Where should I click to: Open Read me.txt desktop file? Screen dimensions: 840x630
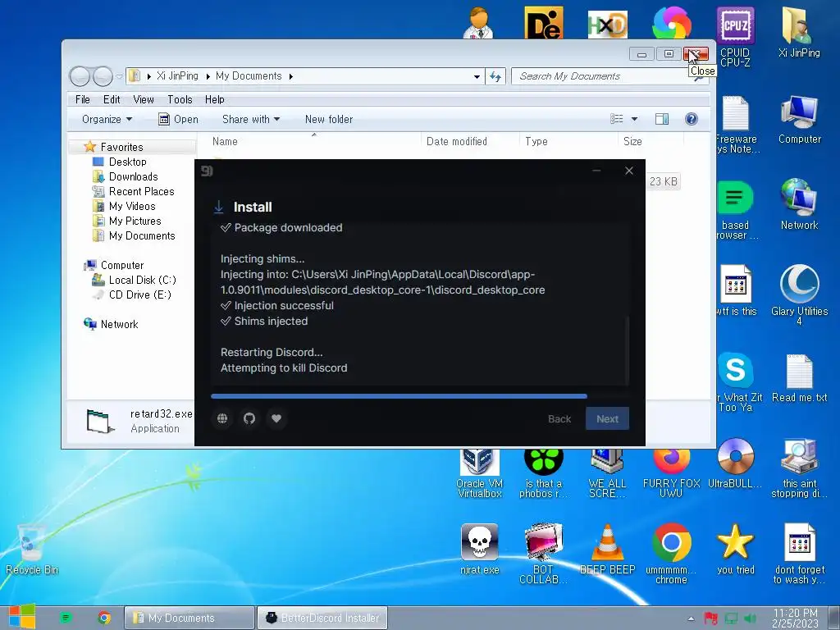(799, 378)
